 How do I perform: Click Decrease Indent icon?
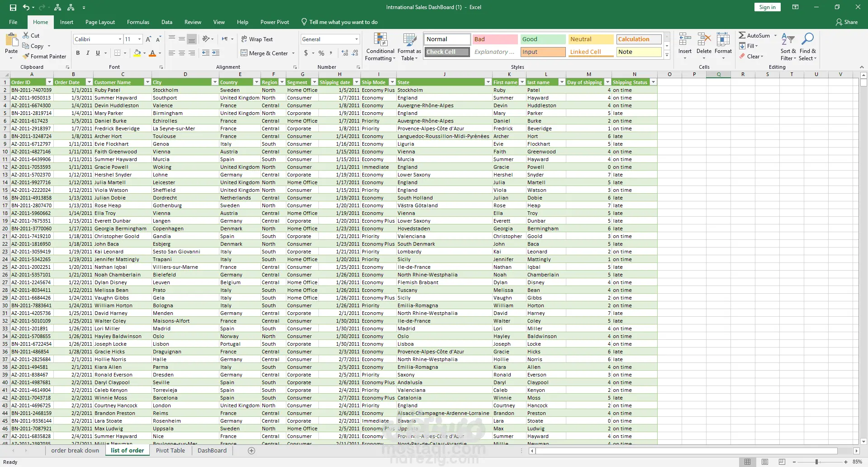coord(206,53)
